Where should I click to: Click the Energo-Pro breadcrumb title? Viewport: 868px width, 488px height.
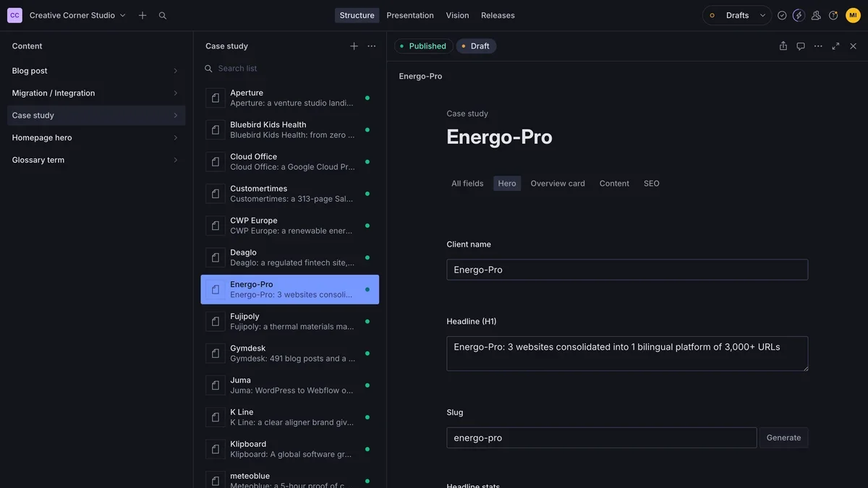[420, 77]
